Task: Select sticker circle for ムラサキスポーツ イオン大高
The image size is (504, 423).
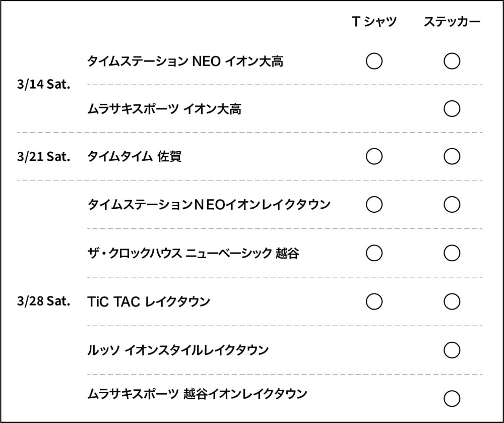Action: coord(452,108)
